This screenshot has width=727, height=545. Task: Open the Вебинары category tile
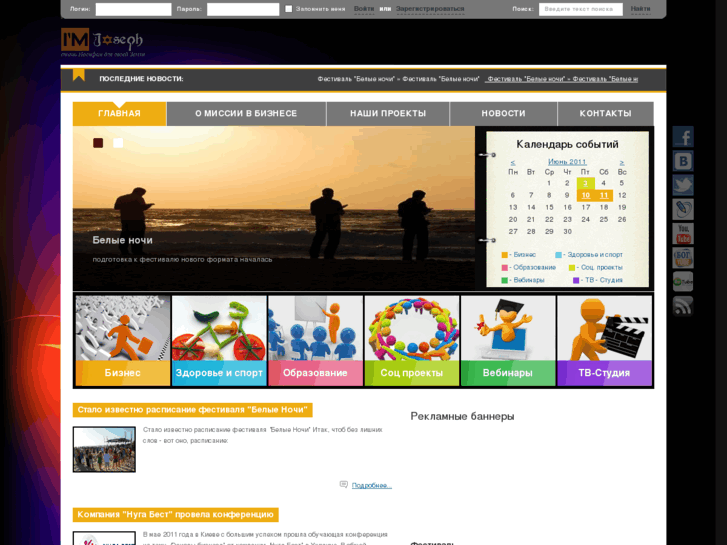pos(508,341)
